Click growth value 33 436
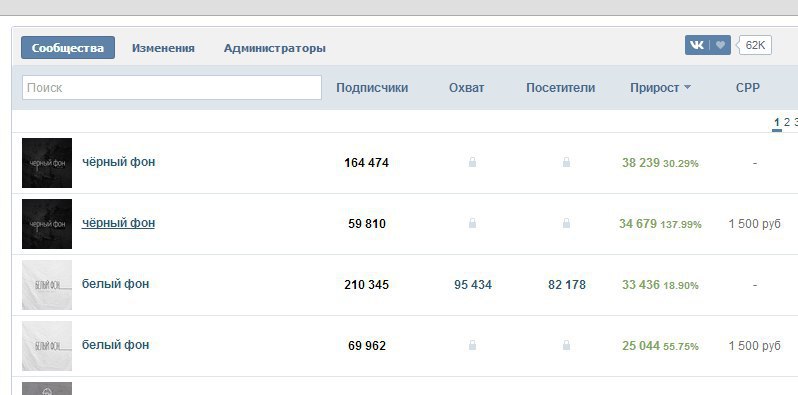Screen dimensions: 798x395 (641, 285)
